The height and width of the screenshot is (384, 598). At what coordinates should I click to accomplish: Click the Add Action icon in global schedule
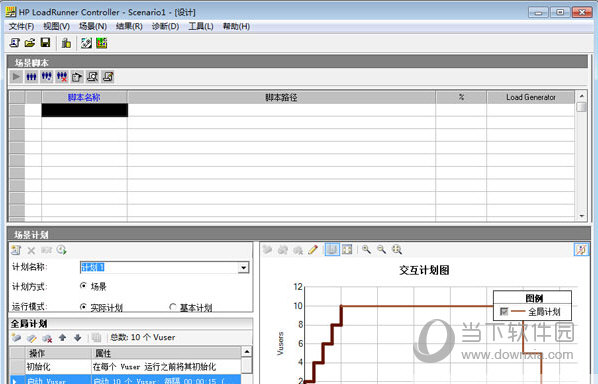click(16, 337)
